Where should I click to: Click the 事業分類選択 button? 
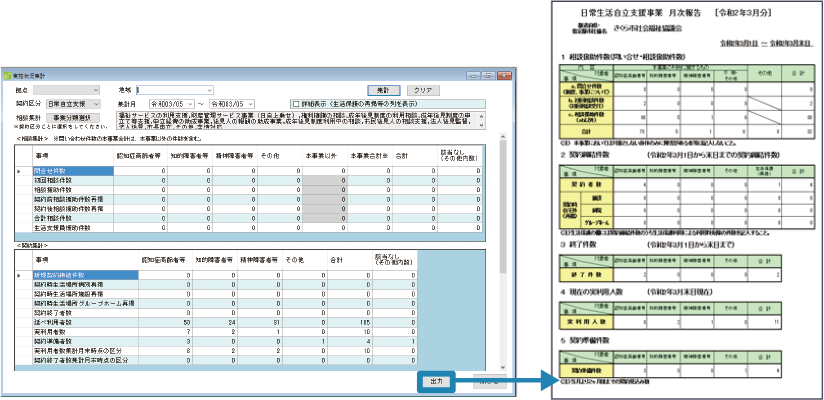(x=69, y=117)
